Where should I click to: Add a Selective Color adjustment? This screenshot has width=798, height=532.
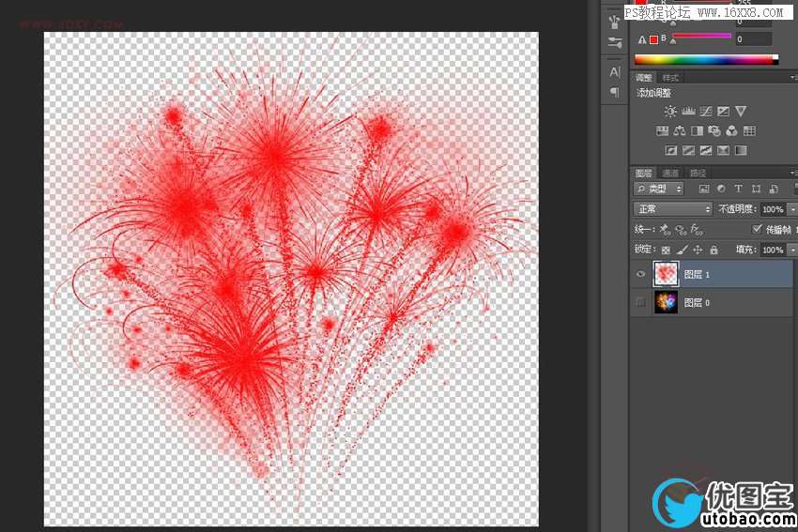point(723,150)
